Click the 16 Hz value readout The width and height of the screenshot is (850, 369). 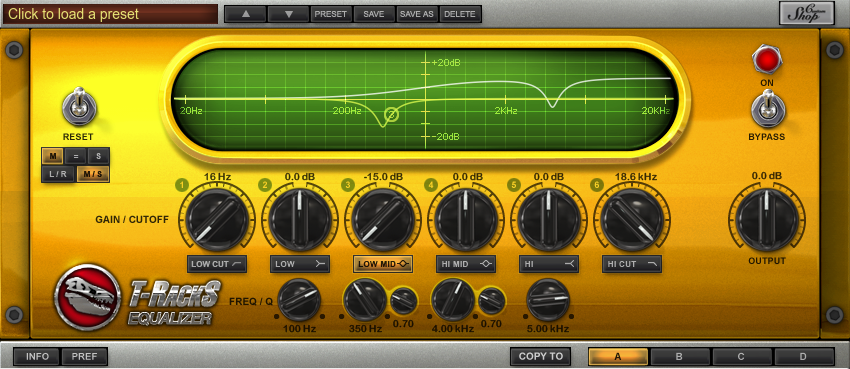217,177
